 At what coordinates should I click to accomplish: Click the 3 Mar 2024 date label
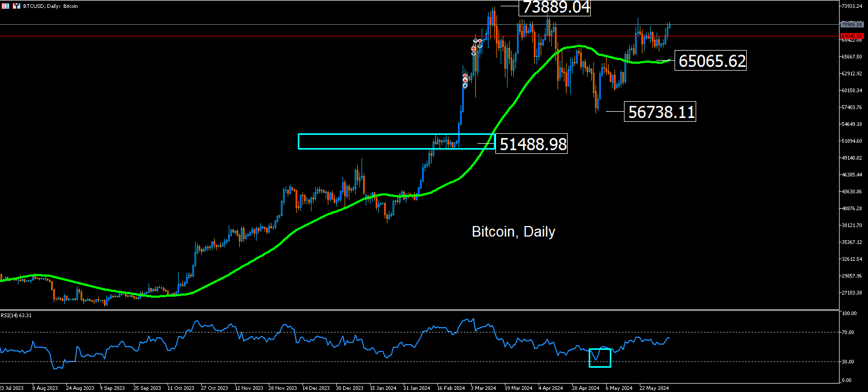pos(484,388)
